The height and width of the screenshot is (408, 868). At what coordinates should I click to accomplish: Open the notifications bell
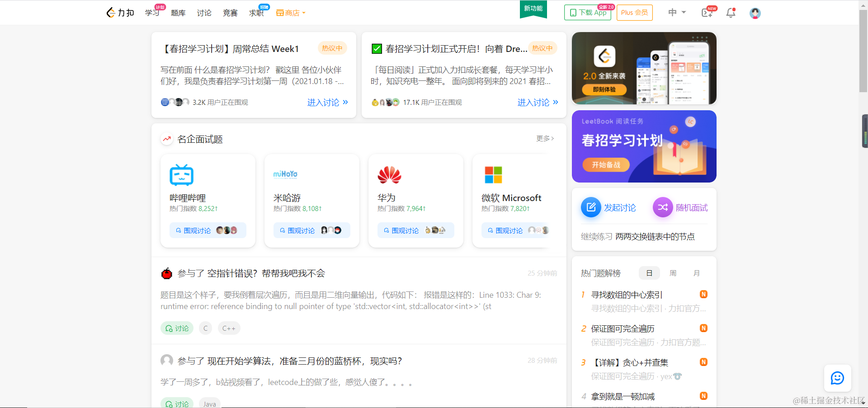[x=731, y=13]
